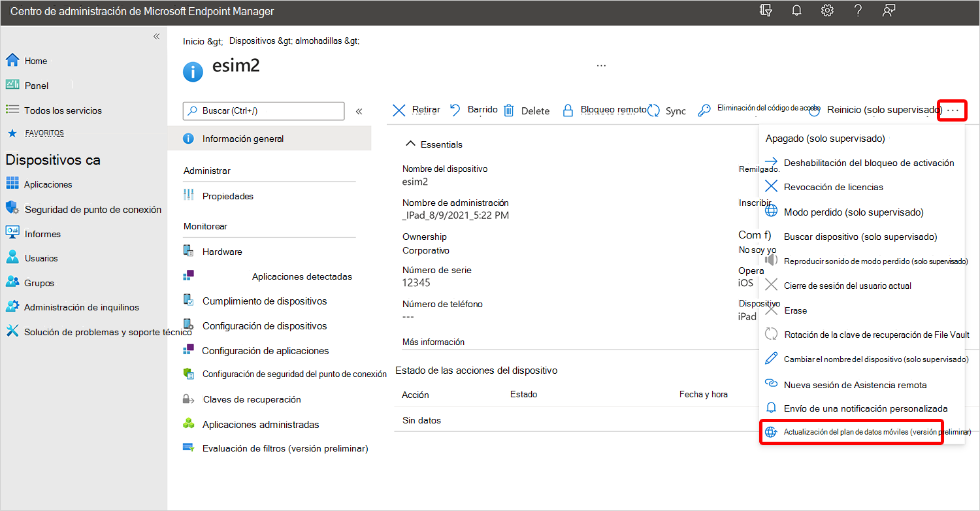Image resolution: width=980 pixels, height=511 pixels.
Task: Open Solución de problemas y soporte técnico
Action: [108, 332]
